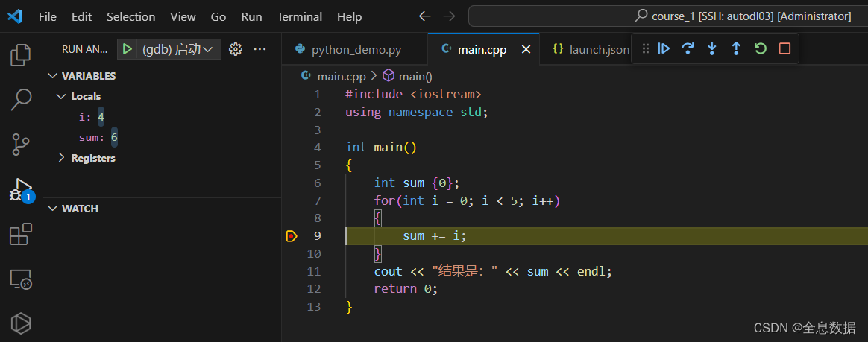868x342 pixels.
Task: Restart the debug session
Action: coord(760,48)
